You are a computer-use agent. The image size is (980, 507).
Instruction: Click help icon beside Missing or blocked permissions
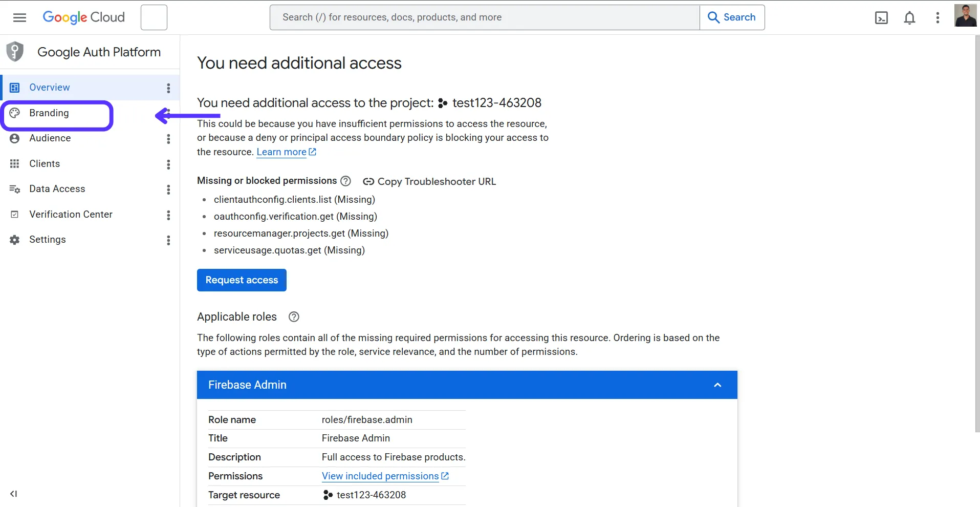click(x=346, y=181)
